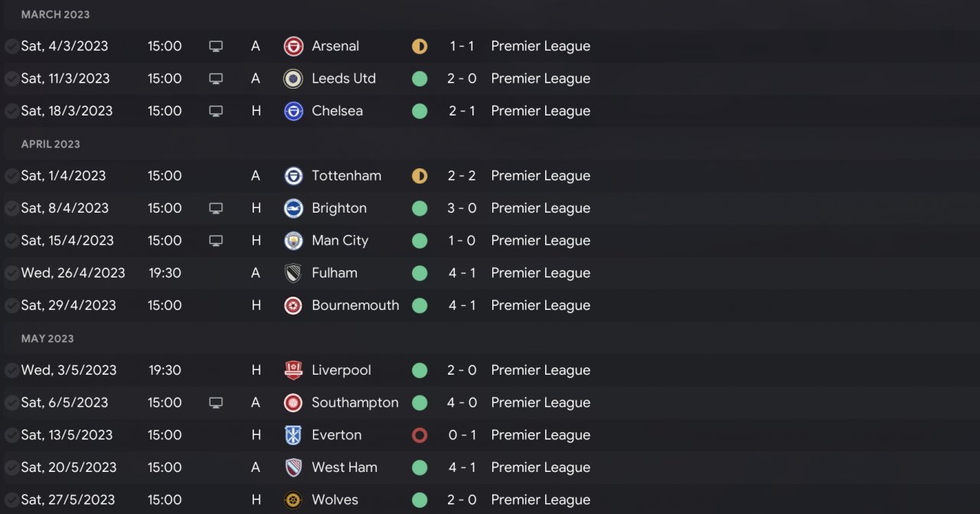
Task: Collapse the APRIL 2023 section header
Action: (51, 144)
